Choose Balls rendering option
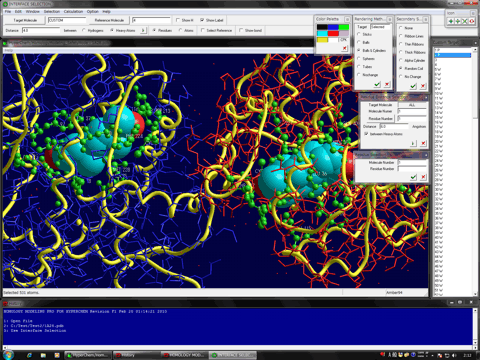Viewport: 480px width, 360px height. (x=359, y=43)
